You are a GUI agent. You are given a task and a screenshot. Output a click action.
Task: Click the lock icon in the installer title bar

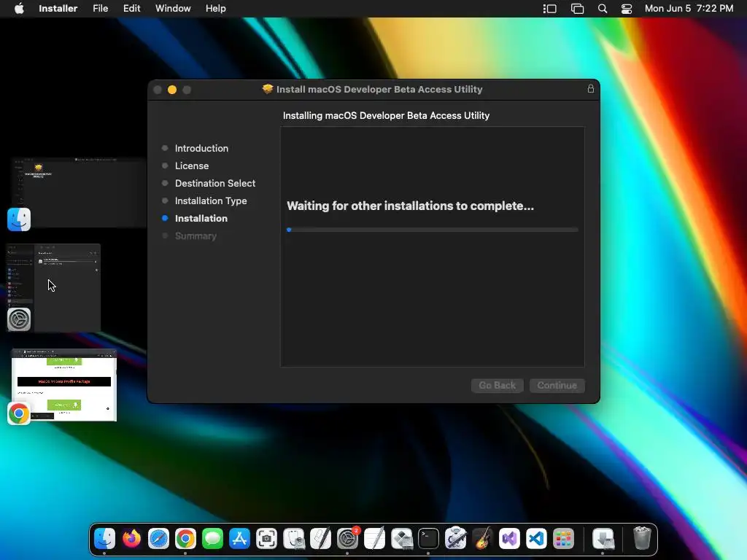(591, 88)
